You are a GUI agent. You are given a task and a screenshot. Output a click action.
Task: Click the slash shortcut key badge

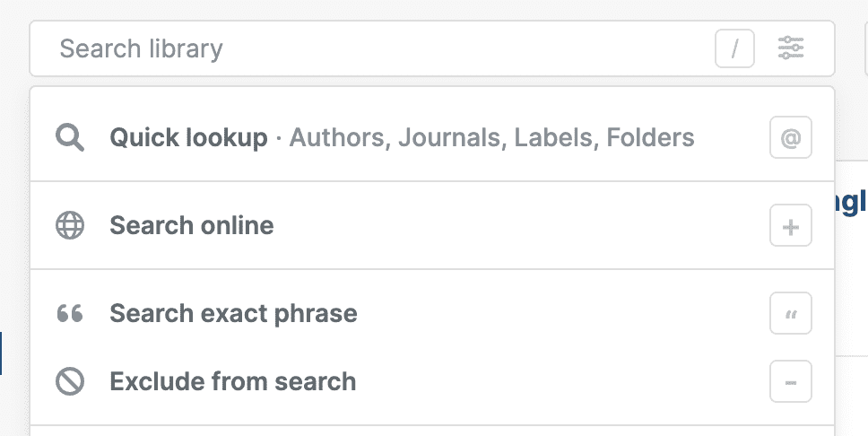[x=734, y=48]
